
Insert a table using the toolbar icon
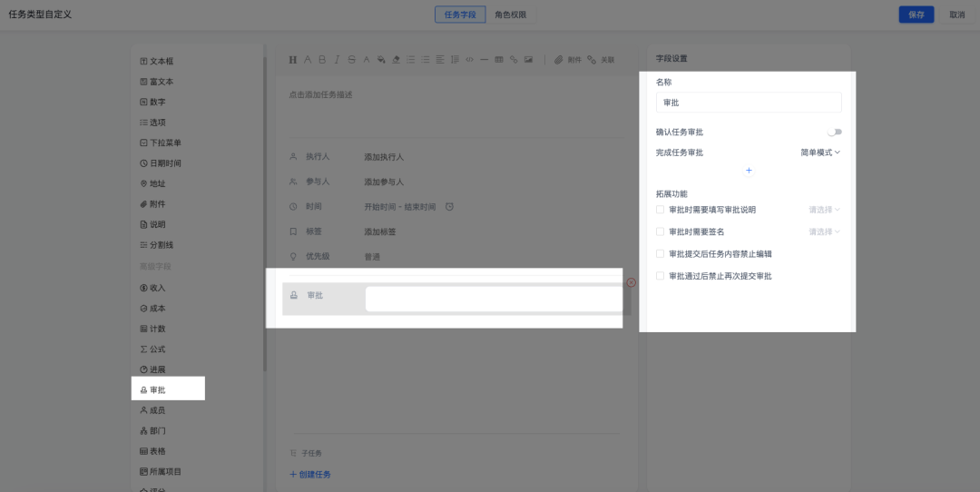[x=499, y=60]
